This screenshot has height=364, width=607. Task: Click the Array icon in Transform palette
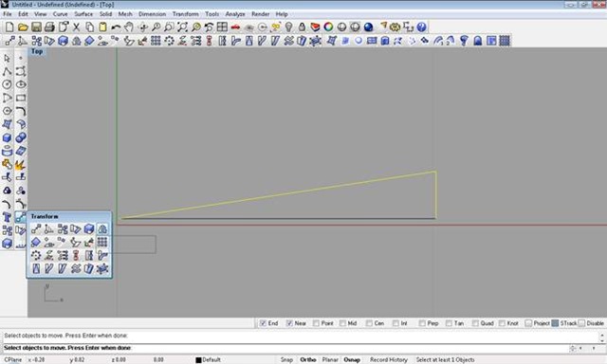pos(102,242)
